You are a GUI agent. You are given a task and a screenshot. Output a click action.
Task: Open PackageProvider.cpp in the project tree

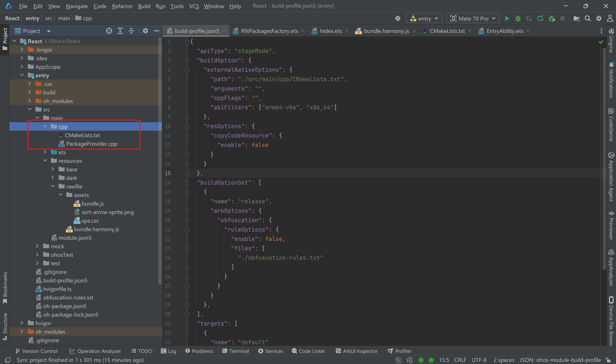tap(92, 144)
